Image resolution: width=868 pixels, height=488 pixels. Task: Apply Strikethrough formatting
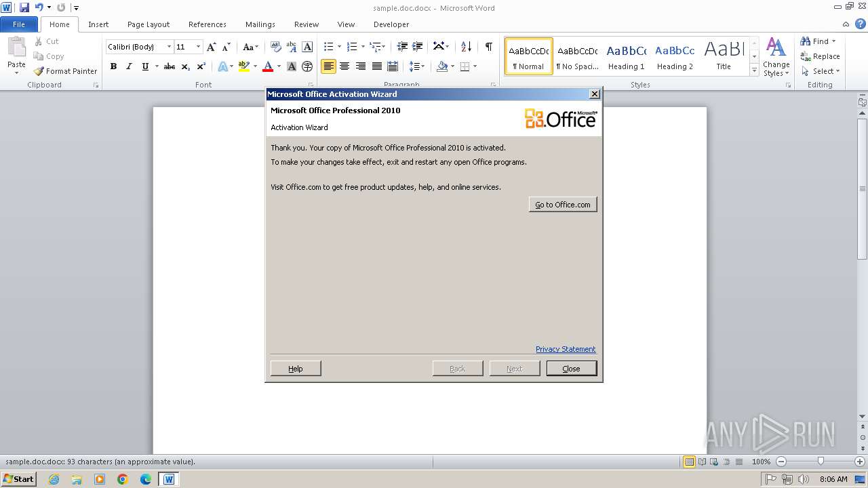pyautogui.click(x=170, y=66)
